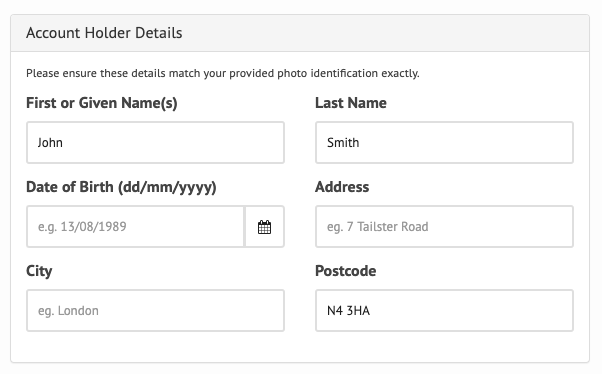Click the 'Postcode' field label

[x=346, y=271]
